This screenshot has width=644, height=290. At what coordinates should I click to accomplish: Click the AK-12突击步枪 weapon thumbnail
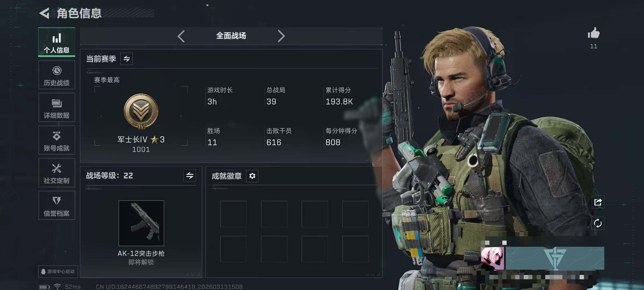(141, 223)
